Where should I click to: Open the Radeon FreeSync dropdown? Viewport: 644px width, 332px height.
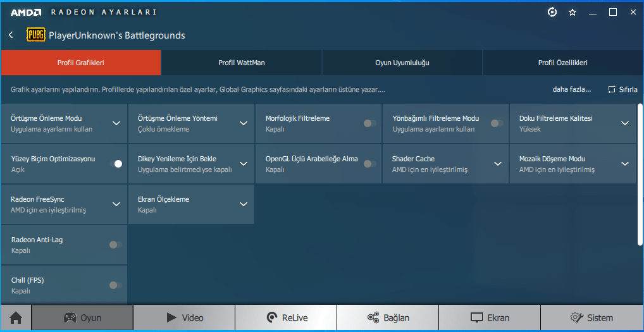click(116, 204)
